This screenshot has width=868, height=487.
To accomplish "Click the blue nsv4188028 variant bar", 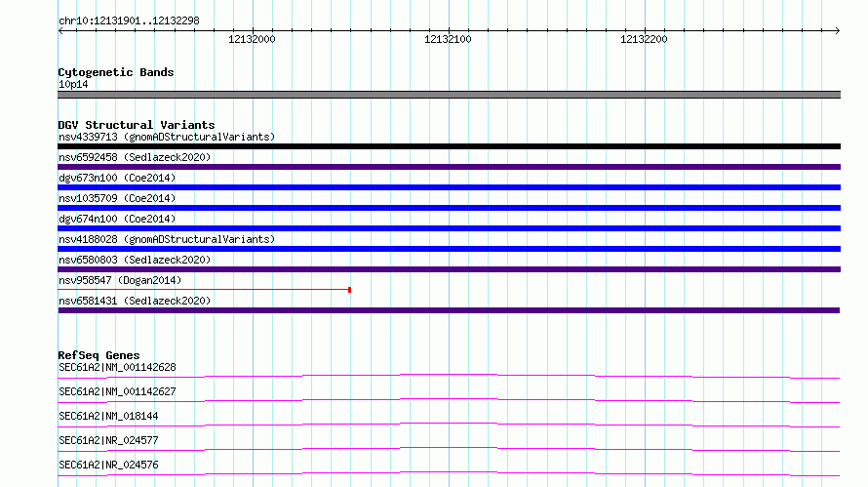I will pyautogui.click(x=449, y=249).
